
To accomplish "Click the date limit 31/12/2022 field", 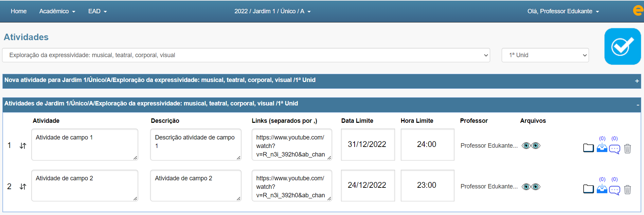I will (368, 145).
